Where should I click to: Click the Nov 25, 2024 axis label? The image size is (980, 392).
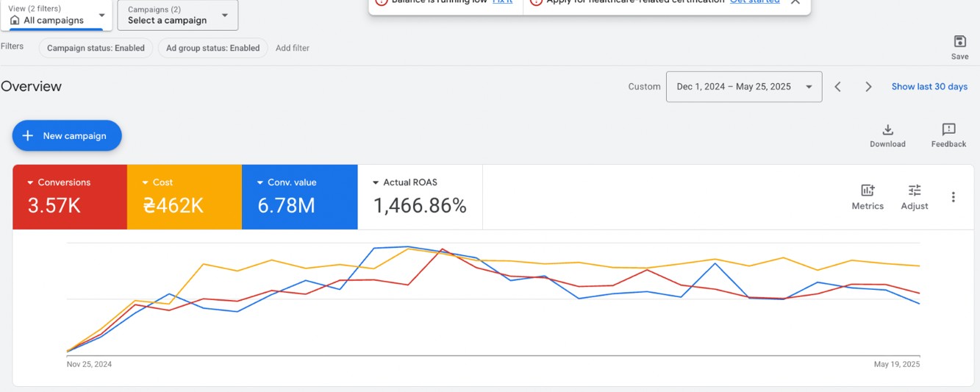point(89,364)
